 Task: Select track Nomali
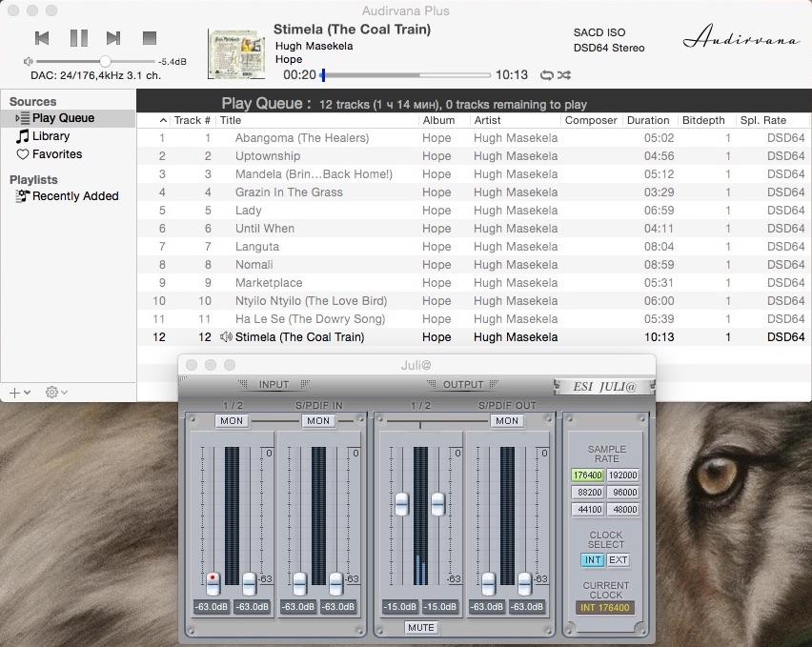tap(474, 265)
